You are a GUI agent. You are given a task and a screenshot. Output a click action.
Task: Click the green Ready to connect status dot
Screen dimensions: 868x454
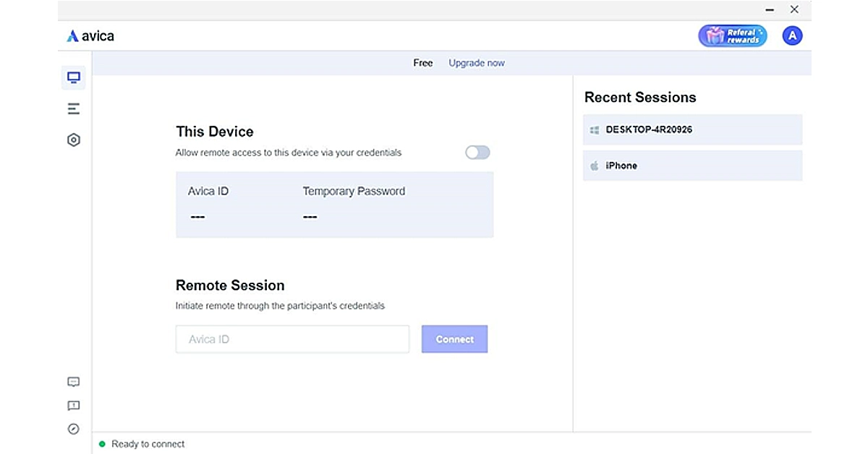coord(102,444)
